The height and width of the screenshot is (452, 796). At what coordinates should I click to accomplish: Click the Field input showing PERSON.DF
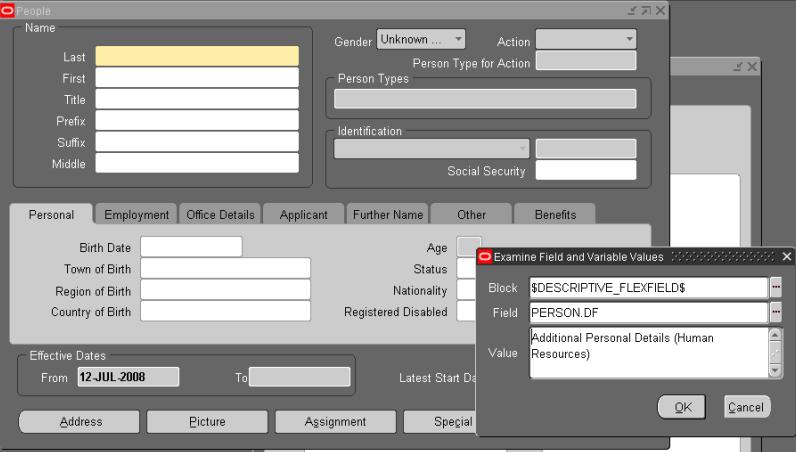click(649, 312)
